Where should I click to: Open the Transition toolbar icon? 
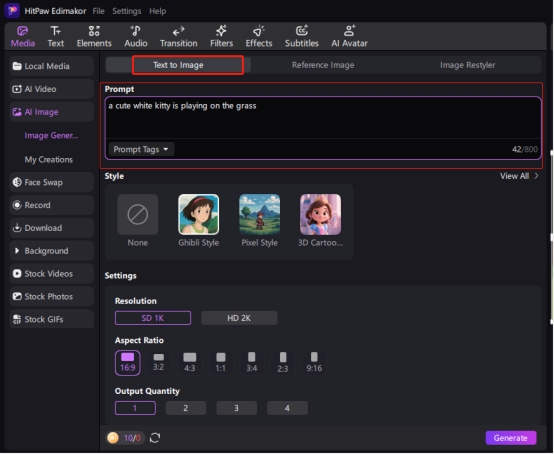pyautogui.click(x=178, y=36)
